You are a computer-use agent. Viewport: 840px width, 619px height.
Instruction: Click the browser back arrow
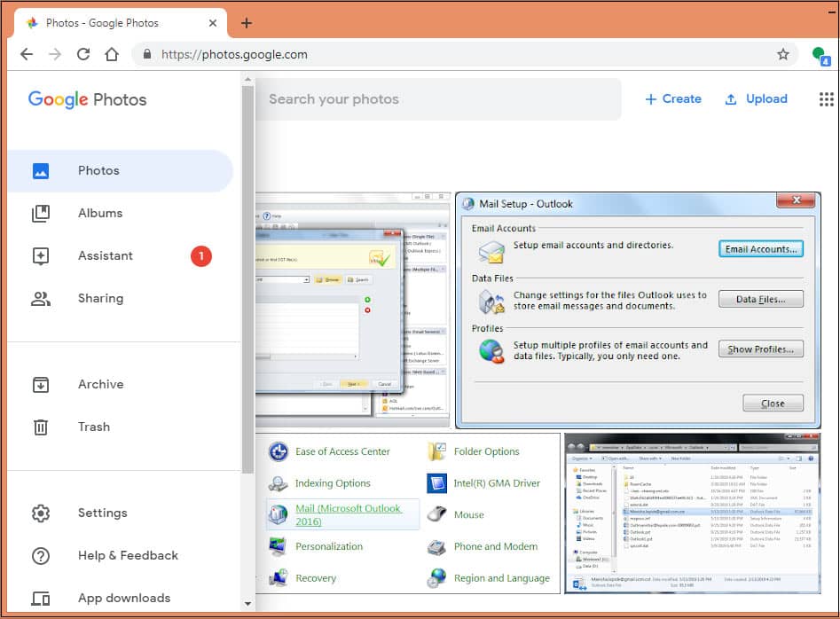click(x=27, y=54)
